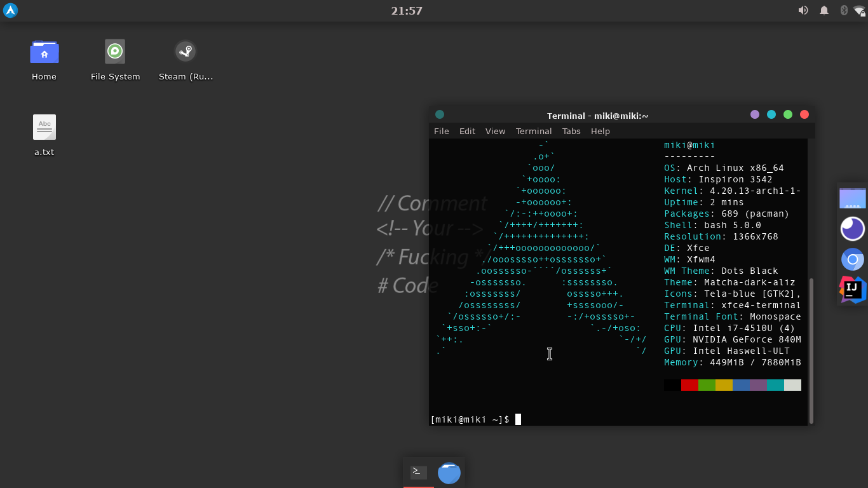This screenshot has width=868, height=488.
Task: Click the 'Memory: 449MiB / 7880MiB' line
Action: pos(733,362)
